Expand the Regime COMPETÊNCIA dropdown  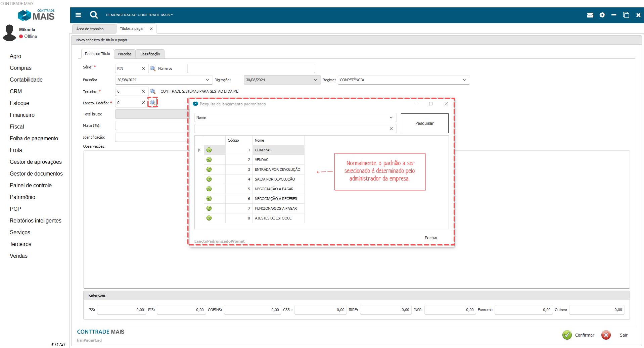464,80
